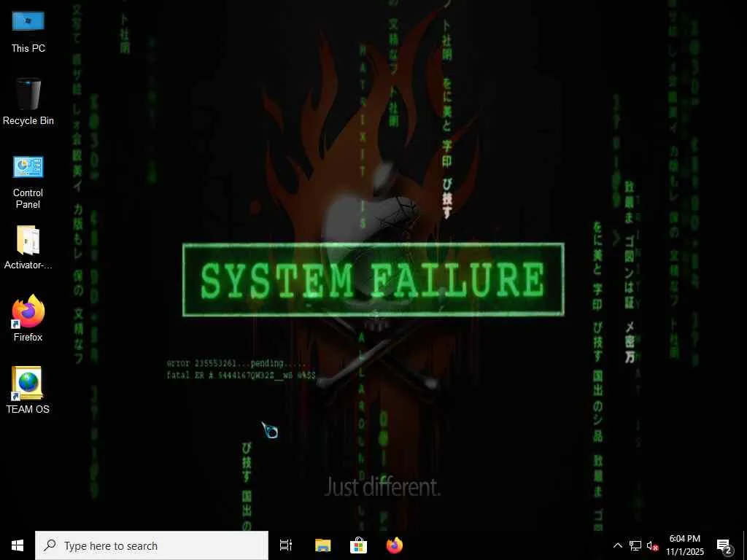Screen dimensions: 747x560
Task: Select the Activator folder on desktop
Action: pos(28,248)
